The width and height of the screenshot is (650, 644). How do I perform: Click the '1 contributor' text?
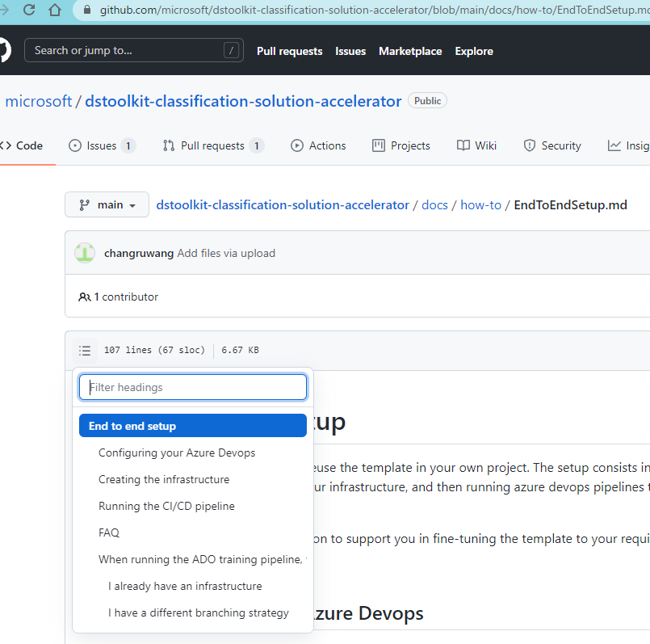click(126, 297)
